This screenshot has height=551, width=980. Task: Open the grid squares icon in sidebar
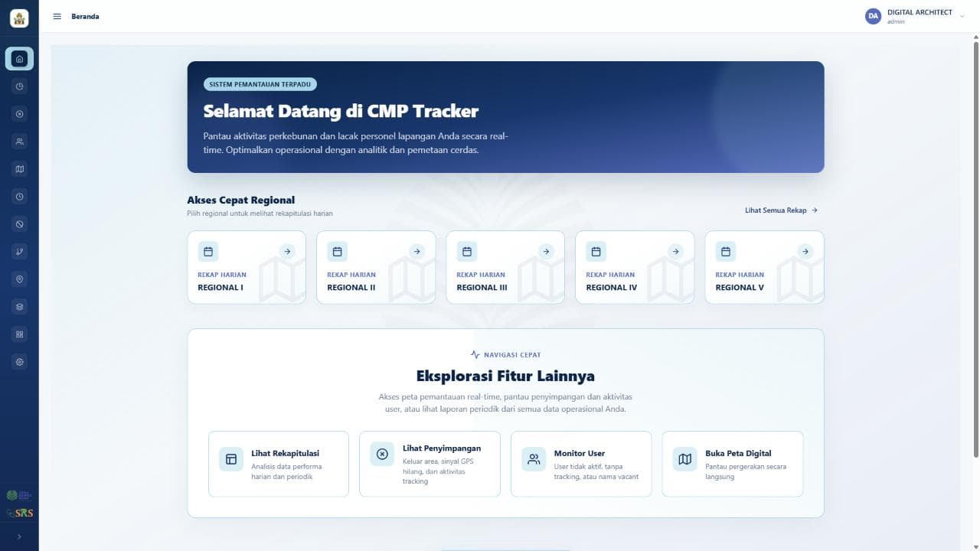(19, 334)
